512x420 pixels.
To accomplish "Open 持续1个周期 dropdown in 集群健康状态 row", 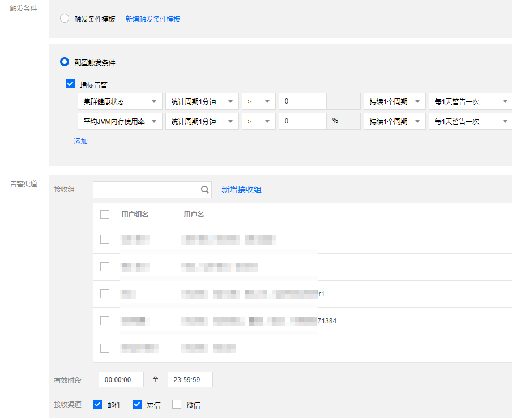I will point(394,101).
